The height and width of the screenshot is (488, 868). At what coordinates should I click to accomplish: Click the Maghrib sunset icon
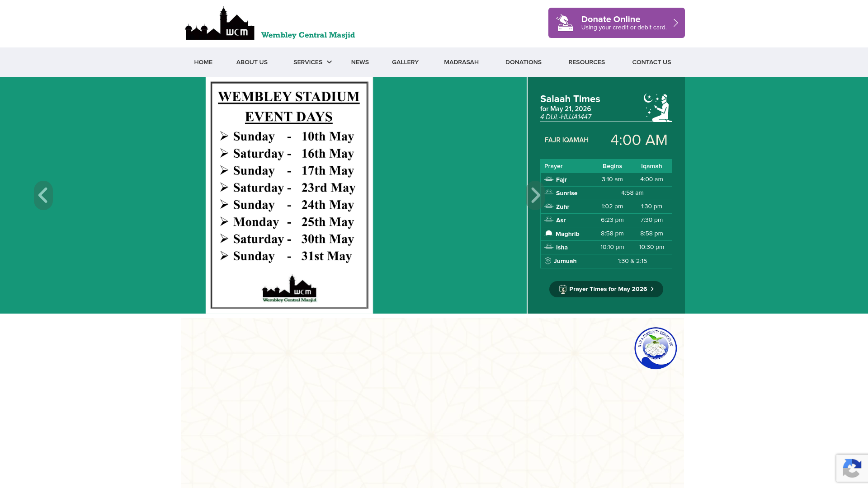point(549,234)
